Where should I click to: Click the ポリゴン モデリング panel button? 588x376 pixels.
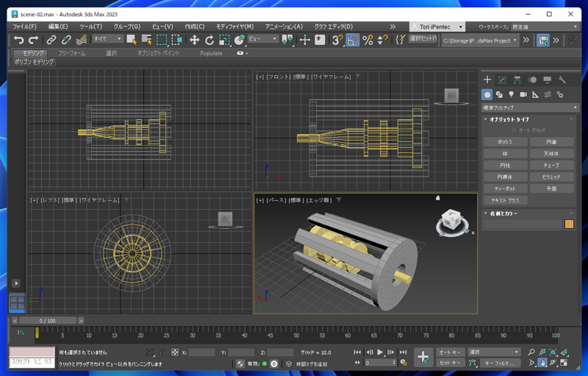pos(34,62)
